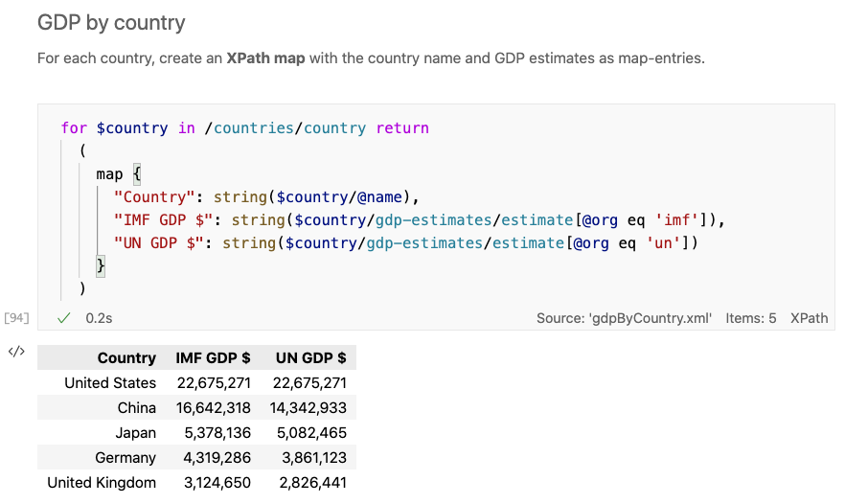Click the output renderer </> icon
845x504 pixels.
[x=16, y=352]
